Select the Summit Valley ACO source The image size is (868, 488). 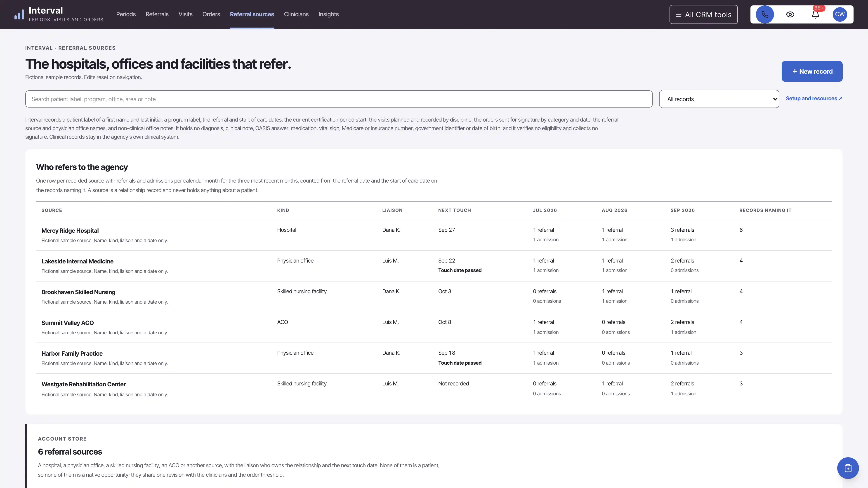[x=67, y=323]
